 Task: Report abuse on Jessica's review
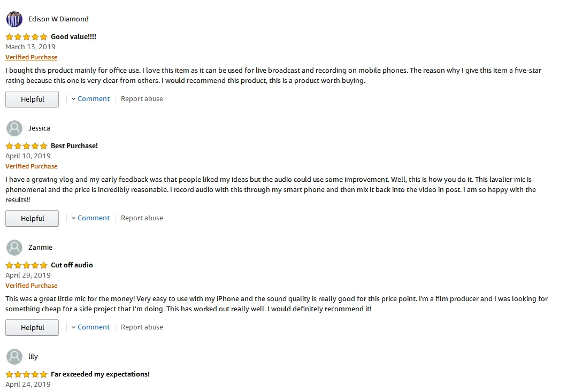[142, 218]
